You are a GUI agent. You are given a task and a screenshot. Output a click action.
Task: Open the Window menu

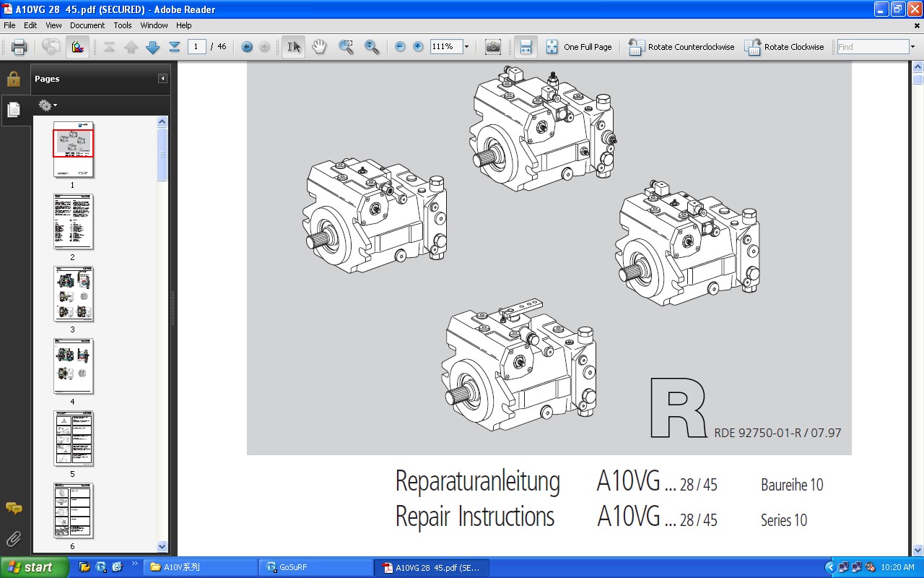[154, 25]
